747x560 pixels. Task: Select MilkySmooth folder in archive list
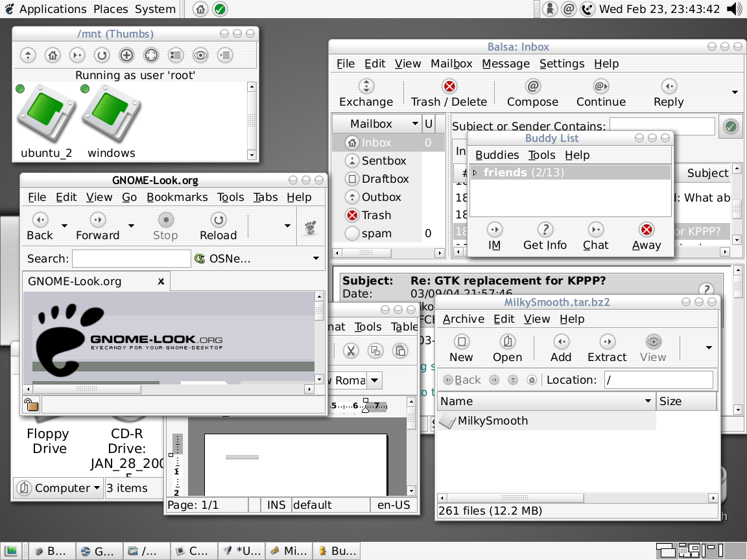547,421
